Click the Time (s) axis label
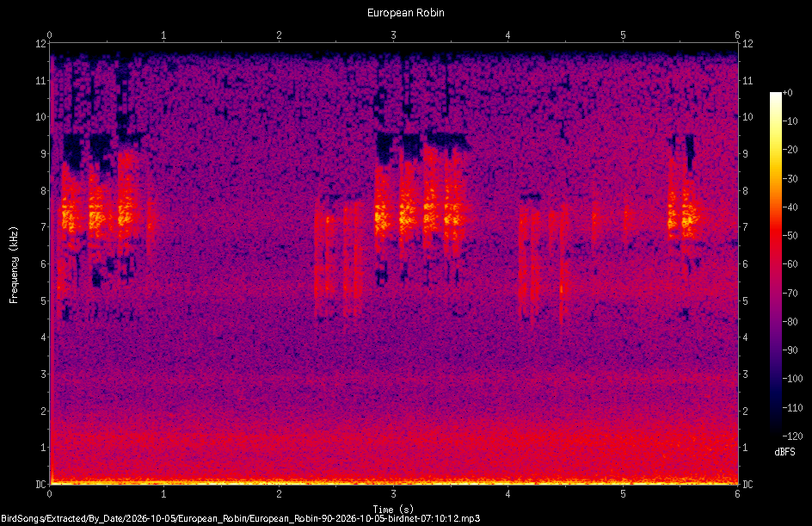This screenshot has height=526, width=812. (393, 510)
